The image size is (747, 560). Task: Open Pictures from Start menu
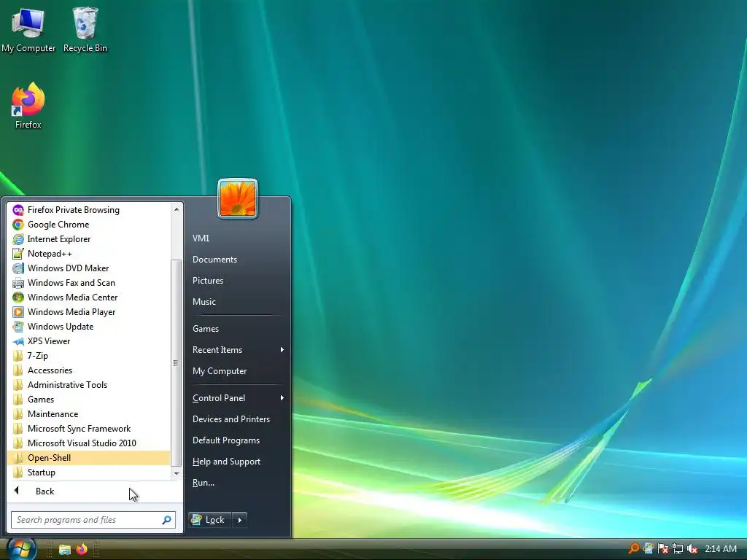[x=238, y=281]
